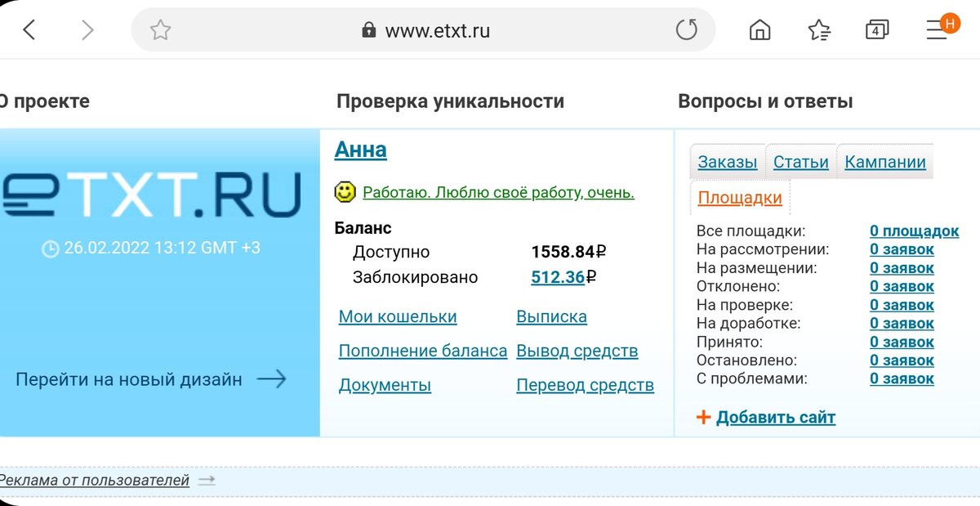
Task: Click arrow next to Реклама от пользователей
Action: tap(207, 481)
